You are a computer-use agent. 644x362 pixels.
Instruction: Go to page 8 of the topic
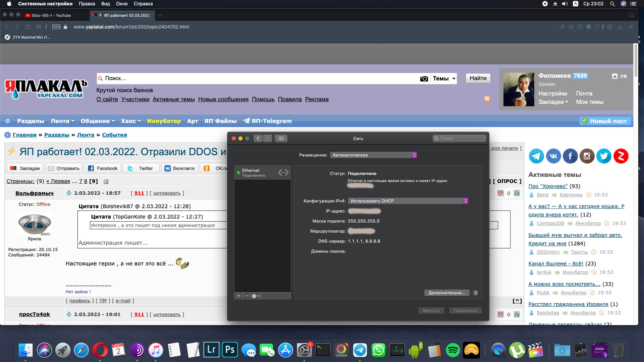coord(86,181)
